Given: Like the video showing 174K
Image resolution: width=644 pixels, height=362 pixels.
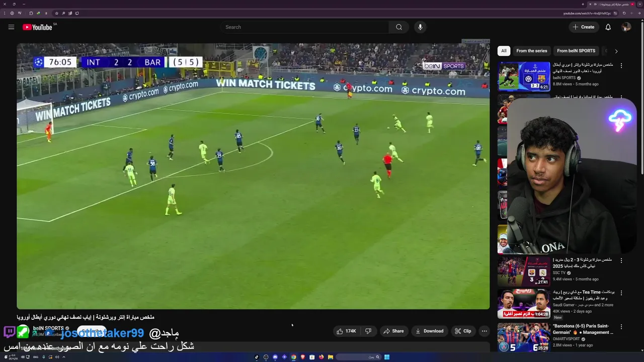Looking at the screenshot, I should 346,331.
